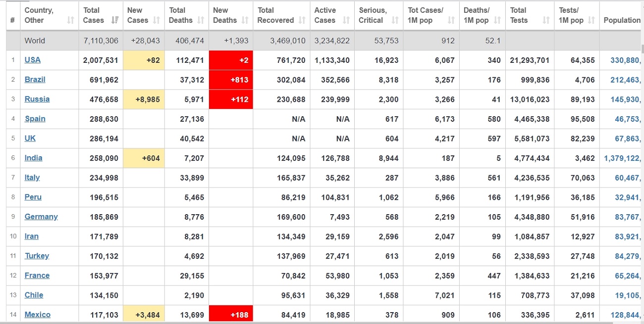Click sort arrows icon in New Cases header
Screen dimensions: 644x324
coord(157,20)
